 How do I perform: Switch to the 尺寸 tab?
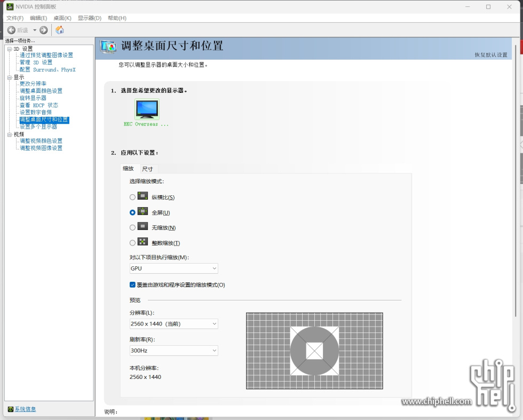147,169
